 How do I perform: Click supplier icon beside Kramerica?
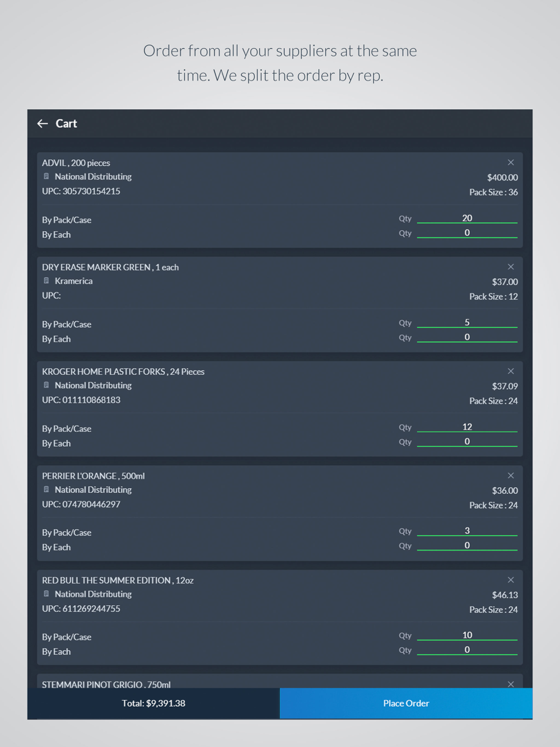46,281
